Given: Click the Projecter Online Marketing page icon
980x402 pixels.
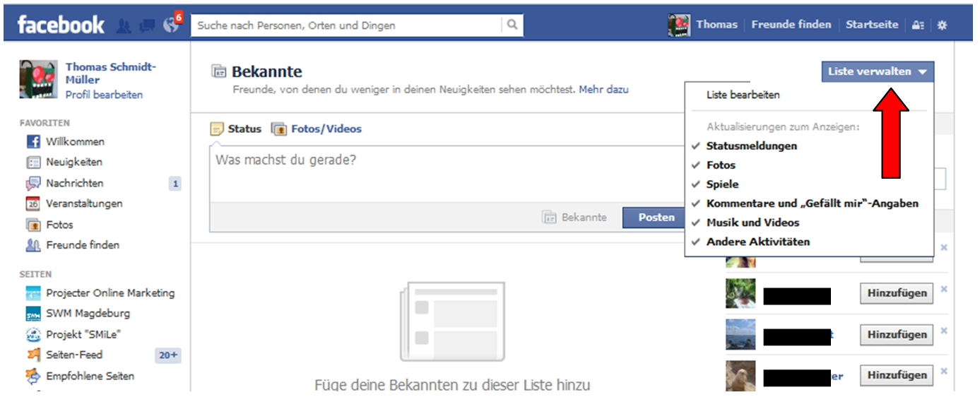Looking at the screenshot, I should pos(33,293).
